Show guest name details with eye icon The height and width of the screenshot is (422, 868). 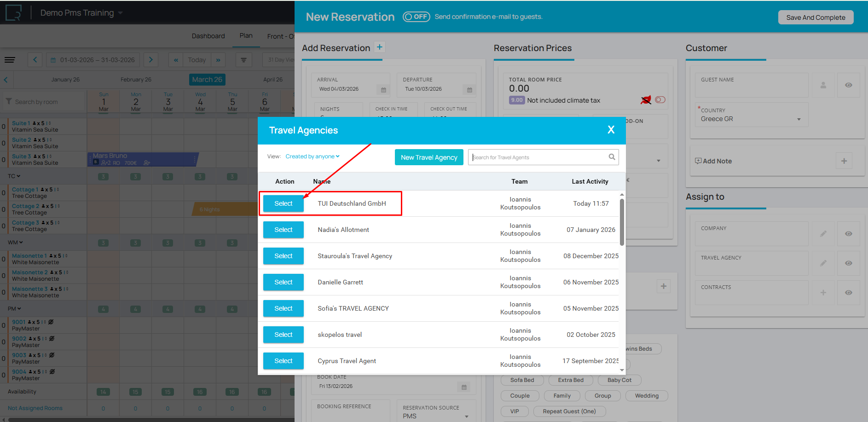pos(848,85)
